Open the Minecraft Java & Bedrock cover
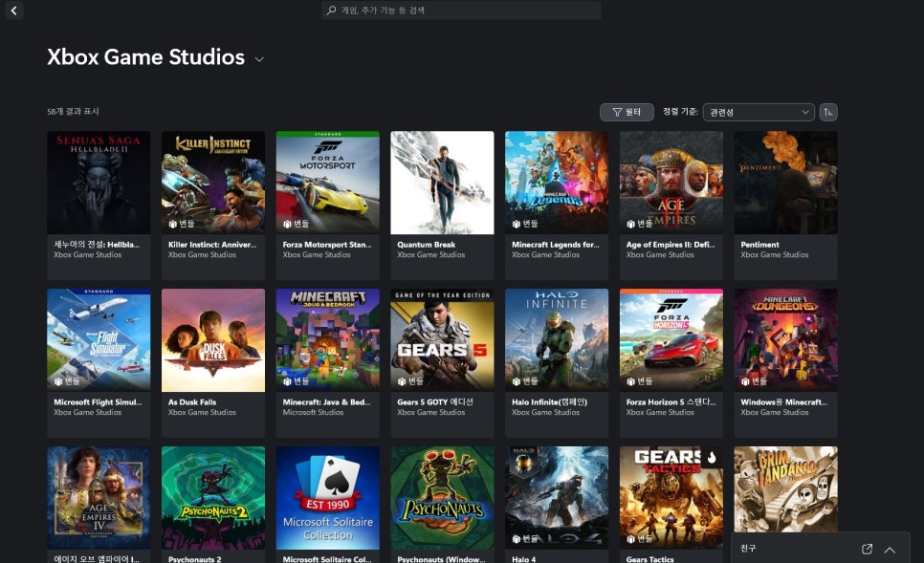The image size is (924, 563). (x=328, y=339)
